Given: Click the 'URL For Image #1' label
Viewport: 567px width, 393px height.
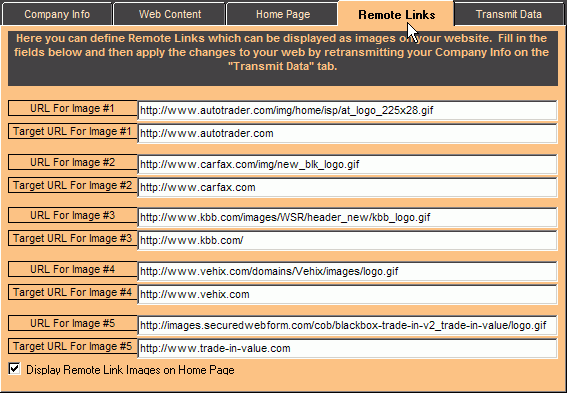Looking at the screenshot, I should coord(72,108).
